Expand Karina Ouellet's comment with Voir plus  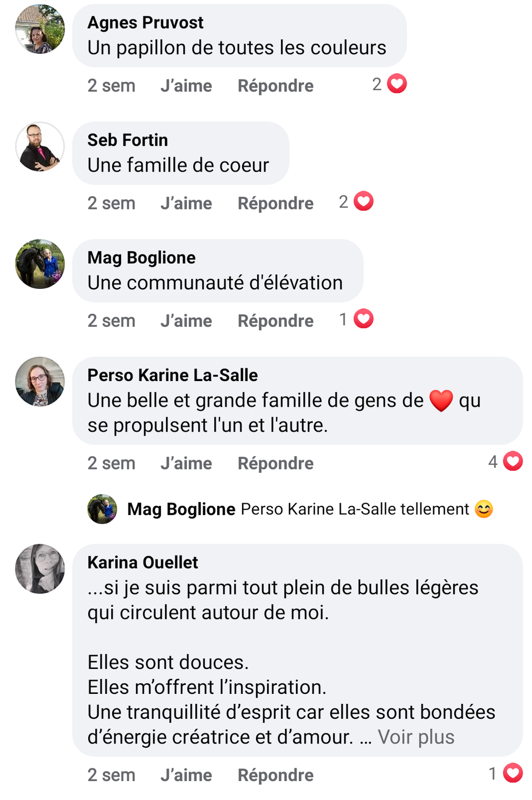click(416, 737)
